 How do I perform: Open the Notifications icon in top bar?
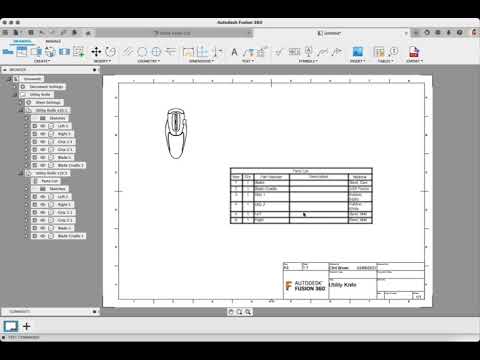449,33
